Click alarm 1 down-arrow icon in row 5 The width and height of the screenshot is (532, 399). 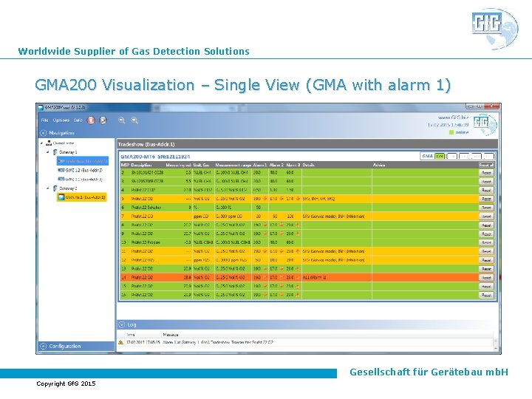click(x=265, y=199)
